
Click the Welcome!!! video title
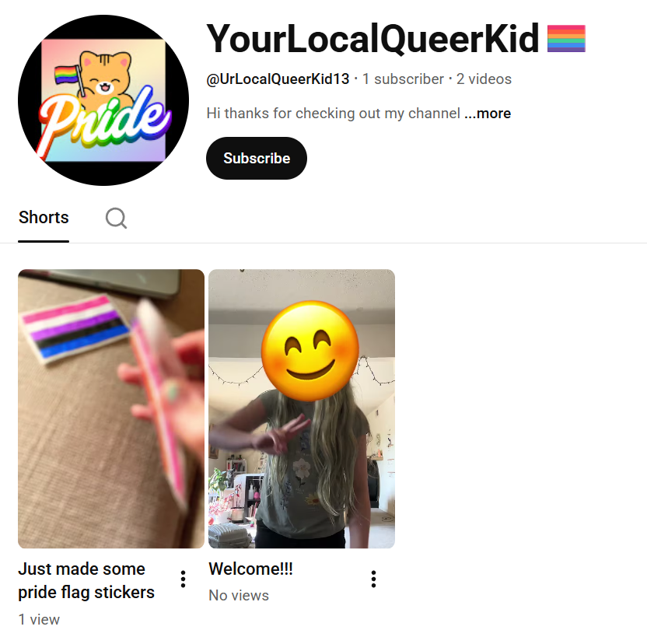click(251, 569)
